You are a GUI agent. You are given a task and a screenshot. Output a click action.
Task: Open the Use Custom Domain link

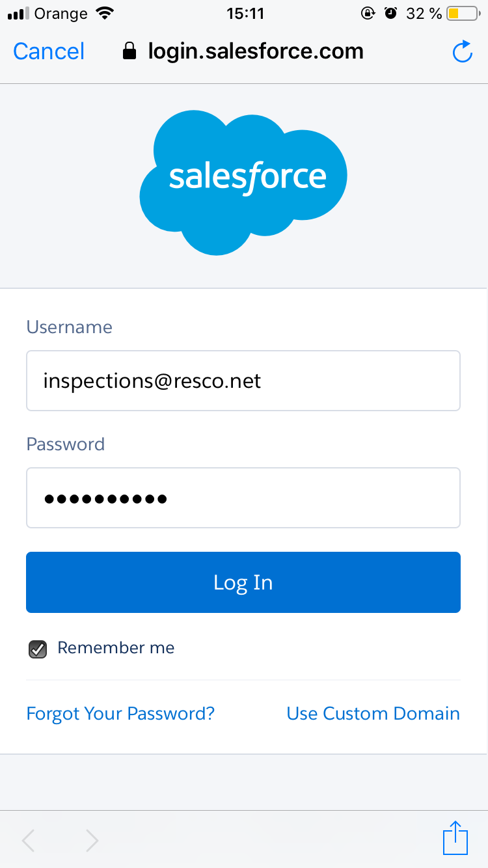[373, 714]
